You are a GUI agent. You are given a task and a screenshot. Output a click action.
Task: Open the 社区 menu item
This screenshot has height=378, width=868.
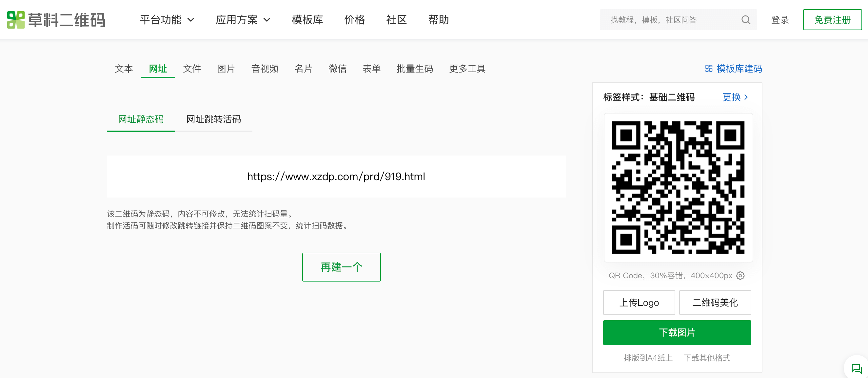396,20
